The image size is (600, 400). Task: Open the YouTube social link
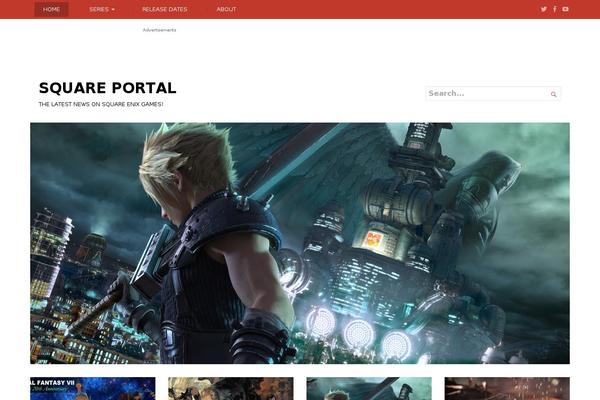[566, 9]
